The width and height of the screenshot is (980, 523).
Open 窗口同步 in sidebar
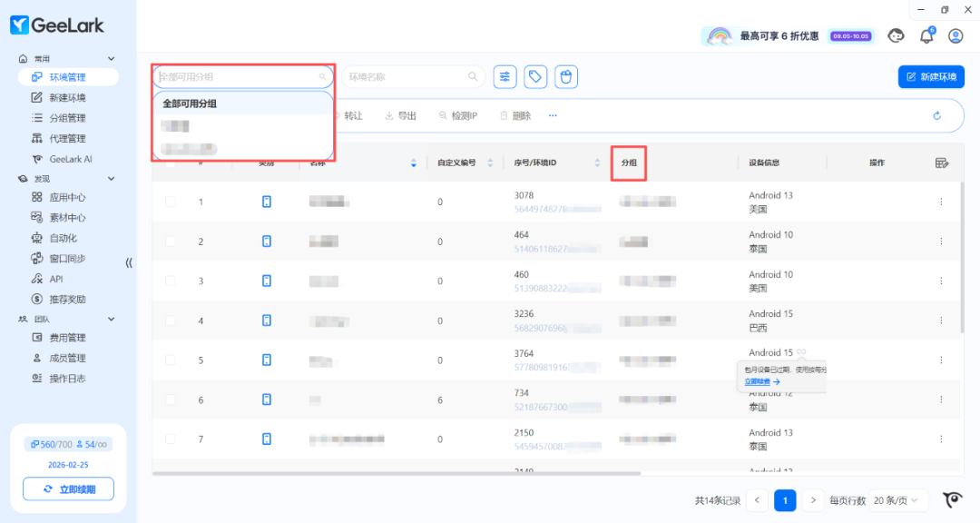[67, 259]
